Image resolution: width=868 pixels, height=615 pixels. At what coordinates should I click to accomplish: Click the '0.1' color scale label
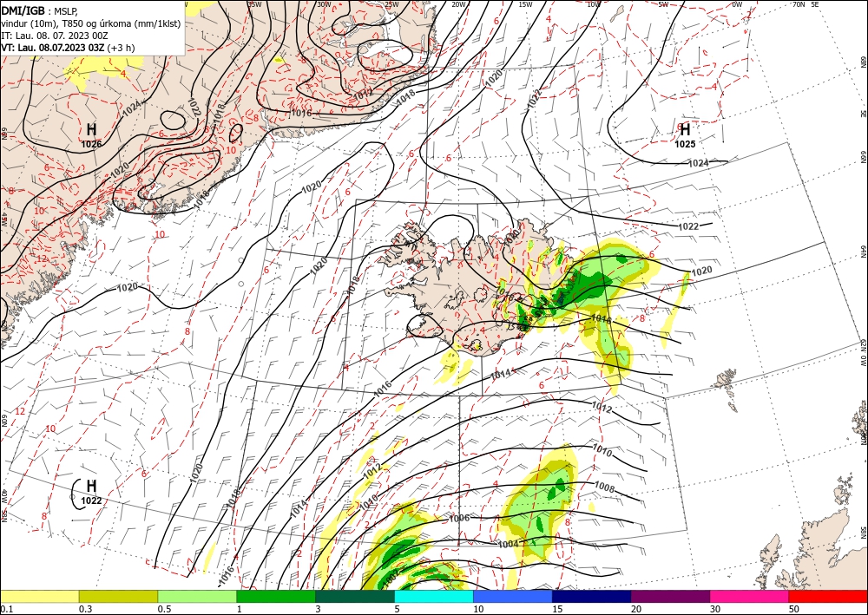point(7,609)
